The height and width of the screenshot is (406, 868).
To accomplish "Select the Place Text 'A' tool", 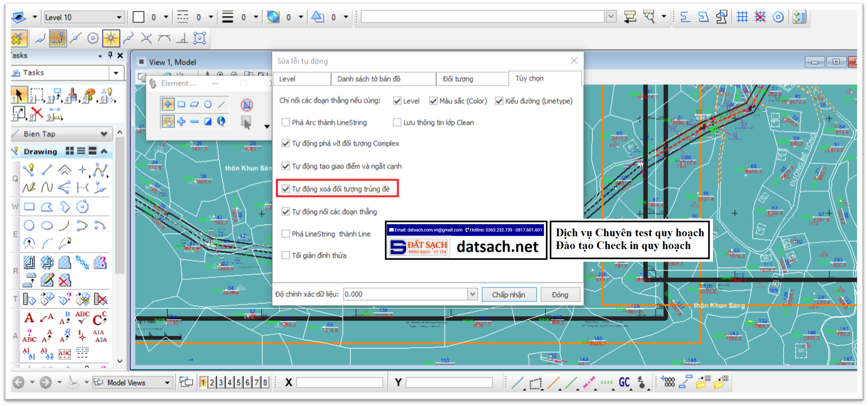I will [29, 318].
